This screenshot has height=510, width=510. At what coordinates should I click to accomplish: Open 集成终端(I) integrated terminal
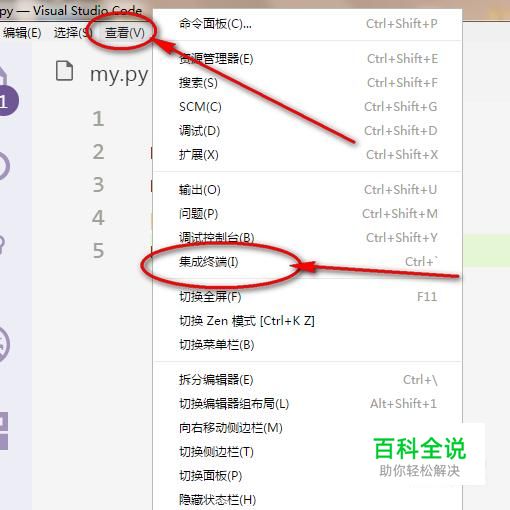pyautogui.click(x=307, y=262)
